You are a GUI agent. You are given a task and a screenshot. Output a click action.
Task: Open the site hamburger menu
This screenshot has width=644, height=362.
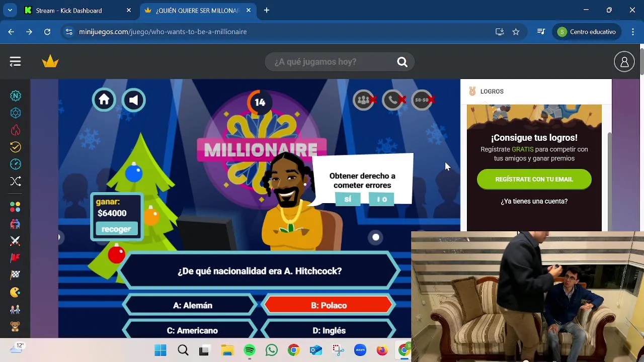[x=15, y=61]
